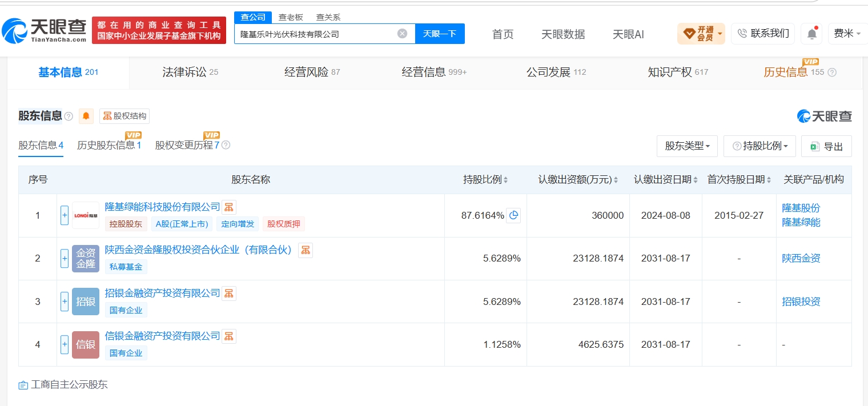Open the 股东类型 dropdown filter
This screenshot has height=406, width=868.
tap(688, 146)
